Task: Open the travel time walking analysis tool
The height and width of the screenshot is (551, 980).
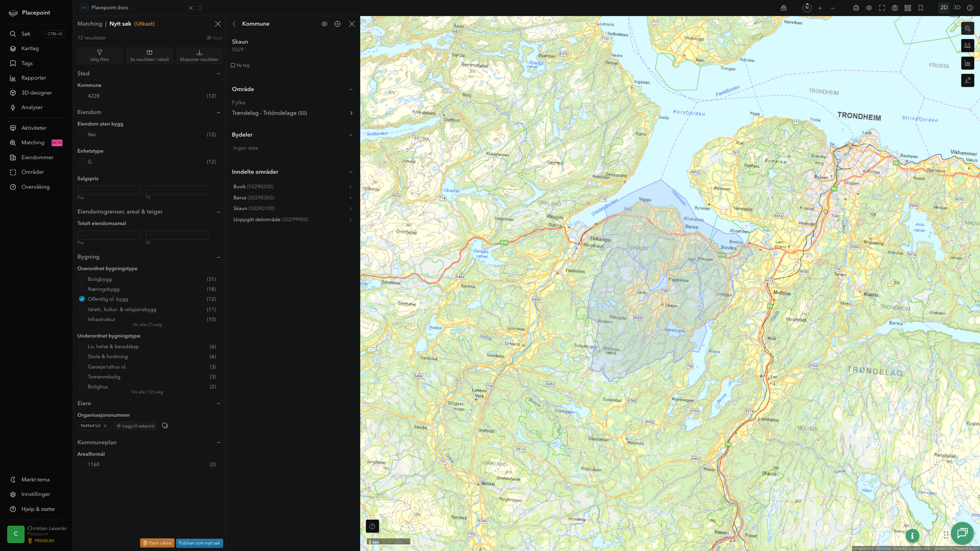Action: 967,80
